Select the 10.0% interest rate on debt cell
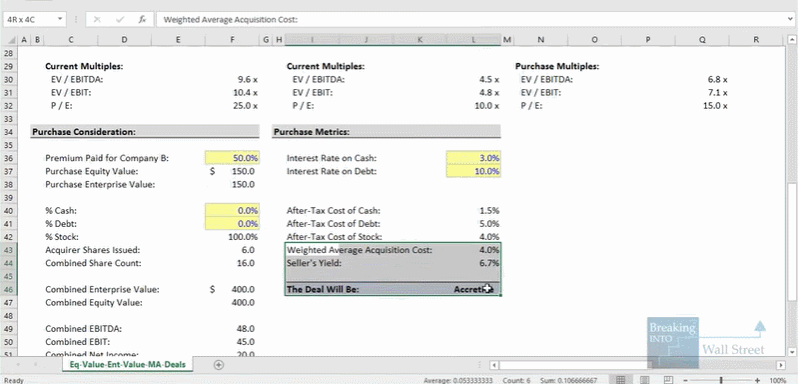This screenshot has height=384, width=798. click(x=473, y=171)
